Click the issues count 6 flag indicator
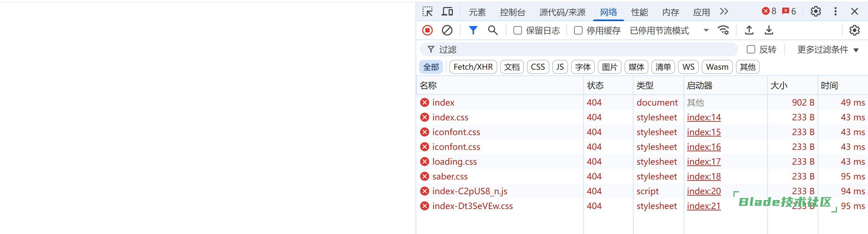Screen dimensions: 868x234 (x=789, y=11)
